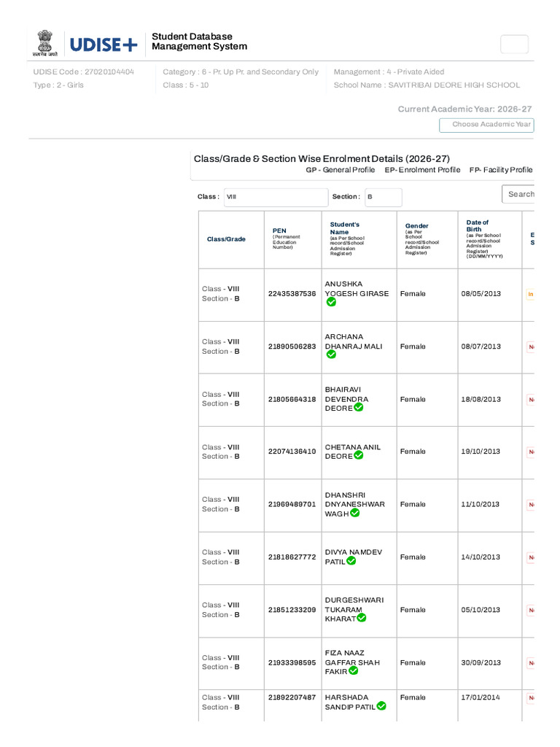Click PEN 21805664318
The width and height of the screenshot is (560, 747).
pos(292,400)
